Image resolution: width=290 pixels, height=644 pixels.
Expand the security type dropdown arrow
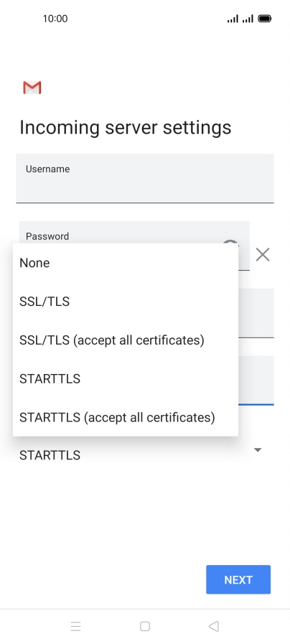(x=258, y=450)
